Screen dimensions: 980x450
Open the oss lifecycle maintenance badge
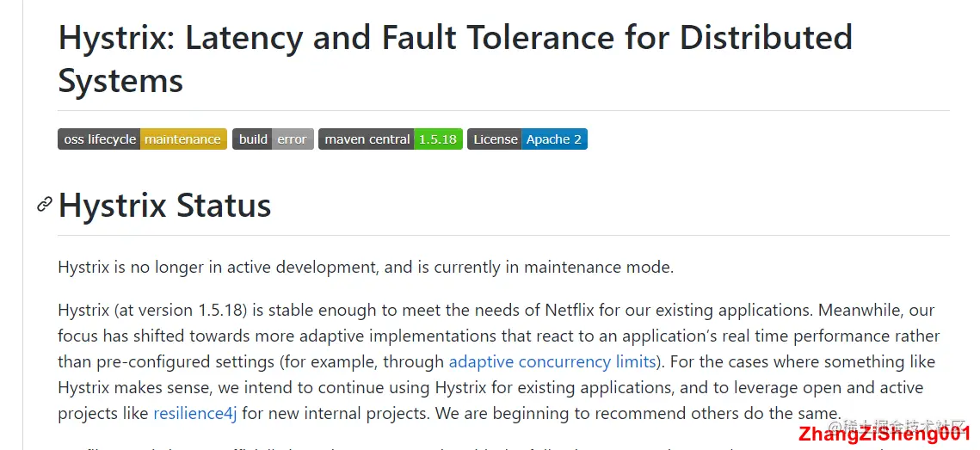143,139
